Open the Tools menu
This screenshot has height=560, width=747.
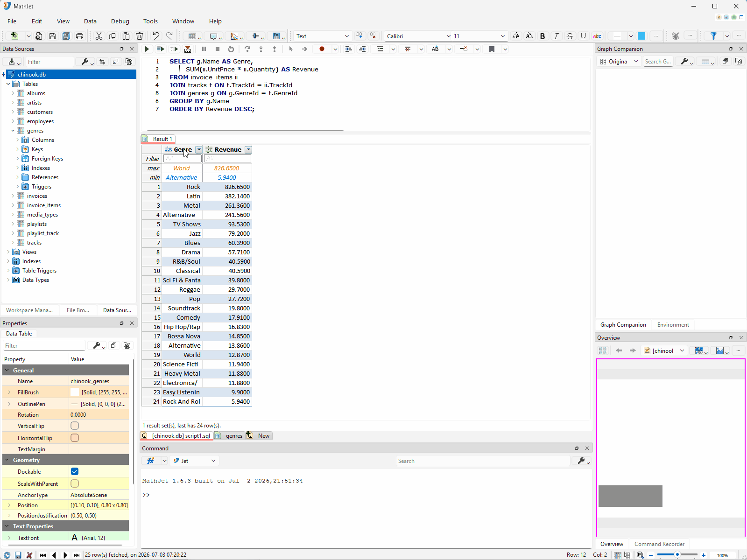[150, 21]
